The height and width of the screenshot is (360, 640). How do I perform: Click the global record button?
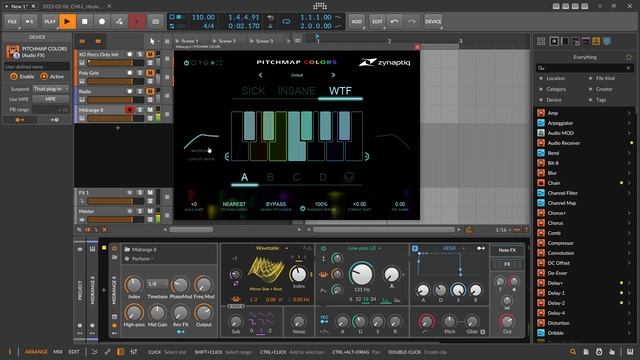102,21
